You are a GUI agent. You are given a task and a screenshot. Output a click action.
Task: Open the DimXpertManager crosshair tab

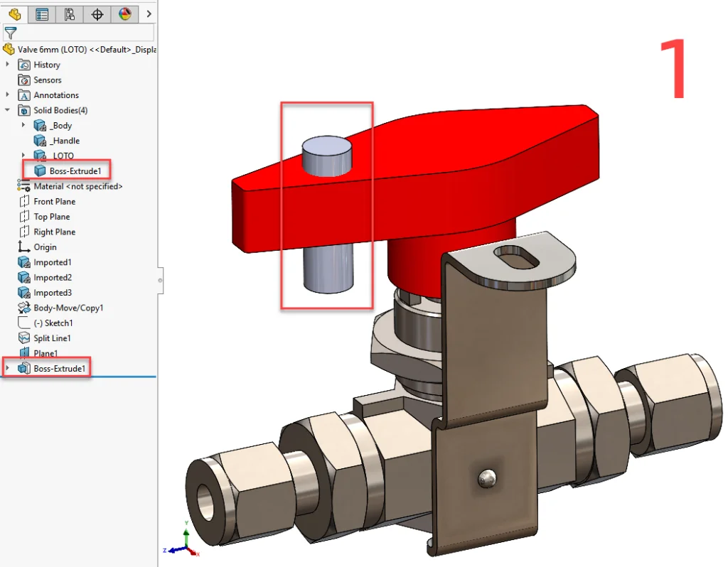pos(97,13)
